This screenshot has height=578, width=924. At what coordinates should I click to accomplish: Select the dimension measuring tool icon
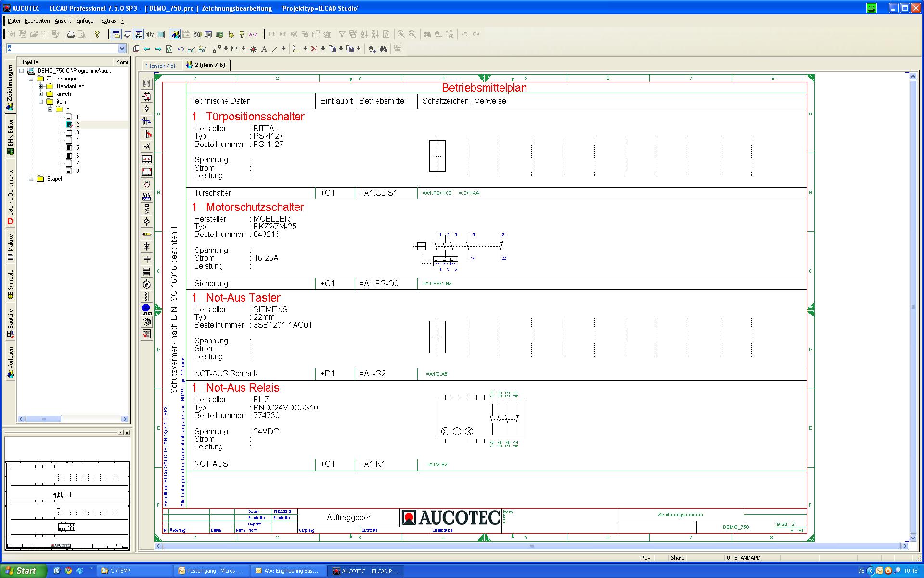[x=235, y=49]
